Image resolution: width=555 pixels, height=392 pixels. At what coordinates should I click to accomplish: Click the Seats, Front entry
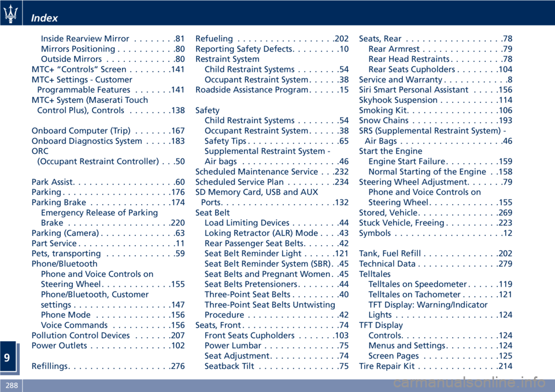272,325
